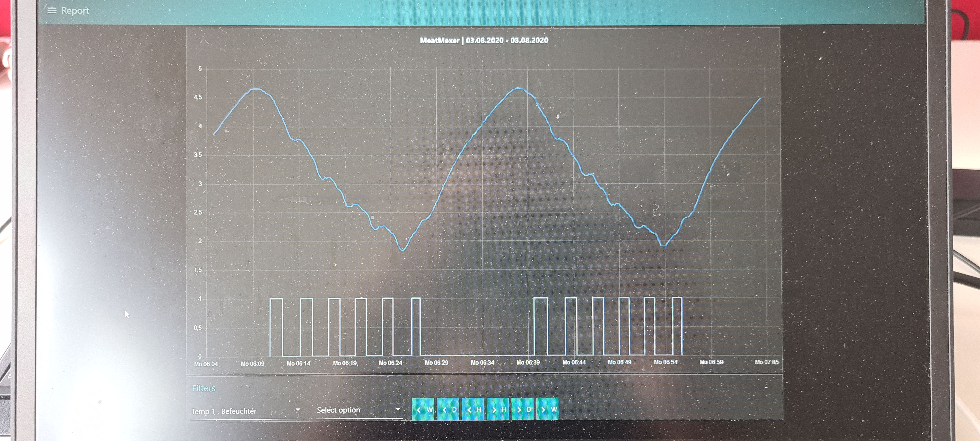Go forward one day (> D)
Screen dimensions: 980x441
523,409
